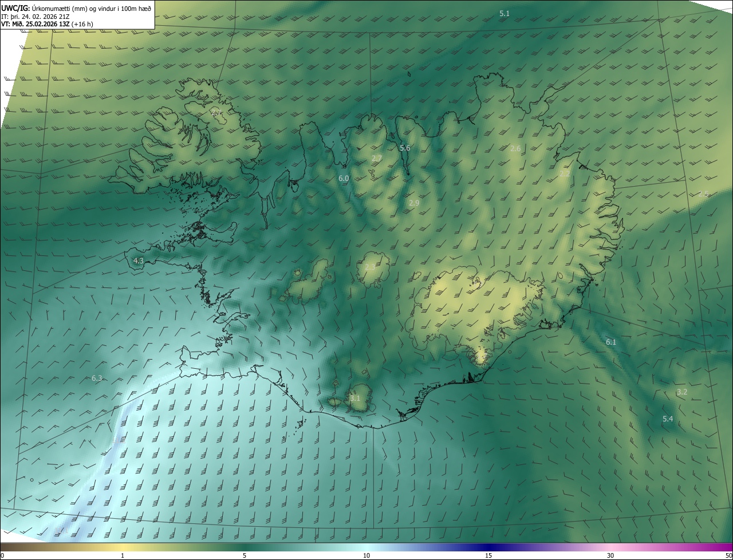This screenshot has height=560, width=733.
Task: Click the 2.3 value label on the glacier
Action: [x=370, y=267]
